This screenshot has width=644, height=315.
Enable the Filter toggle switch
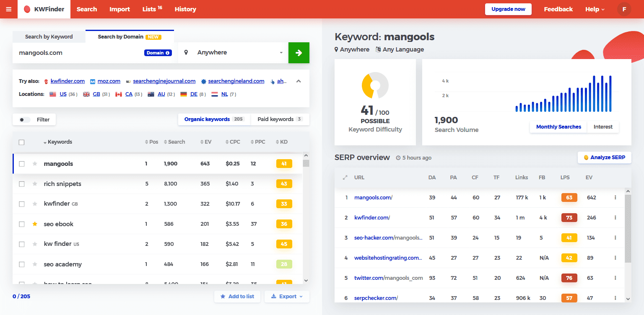click(24, 119)
